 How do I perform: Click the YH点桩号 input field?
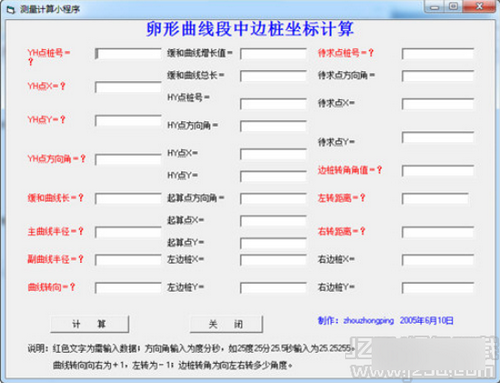(128, 54)
